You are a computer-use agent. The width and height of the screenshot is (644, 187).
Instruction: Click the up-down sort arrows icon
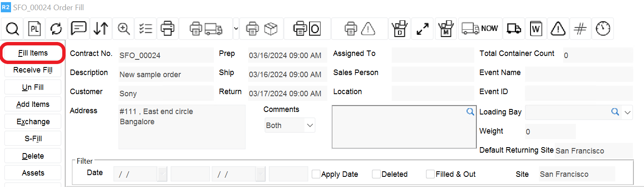point(101,28)
